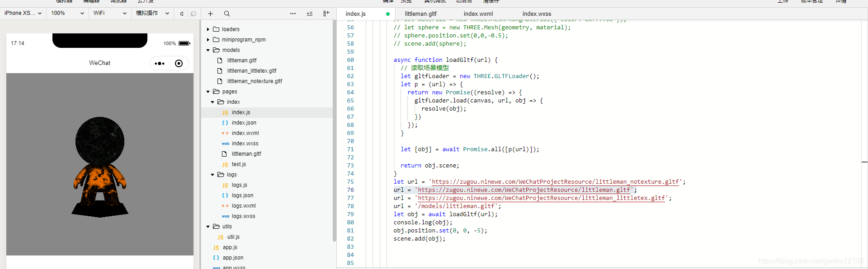Open littleman.gltf in models folder

(242, 60)
